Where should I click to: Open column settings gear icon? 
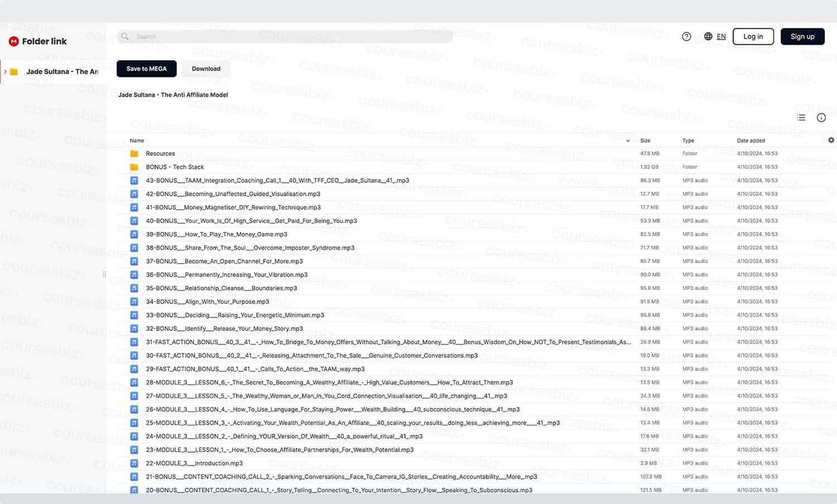click(831, 140)
